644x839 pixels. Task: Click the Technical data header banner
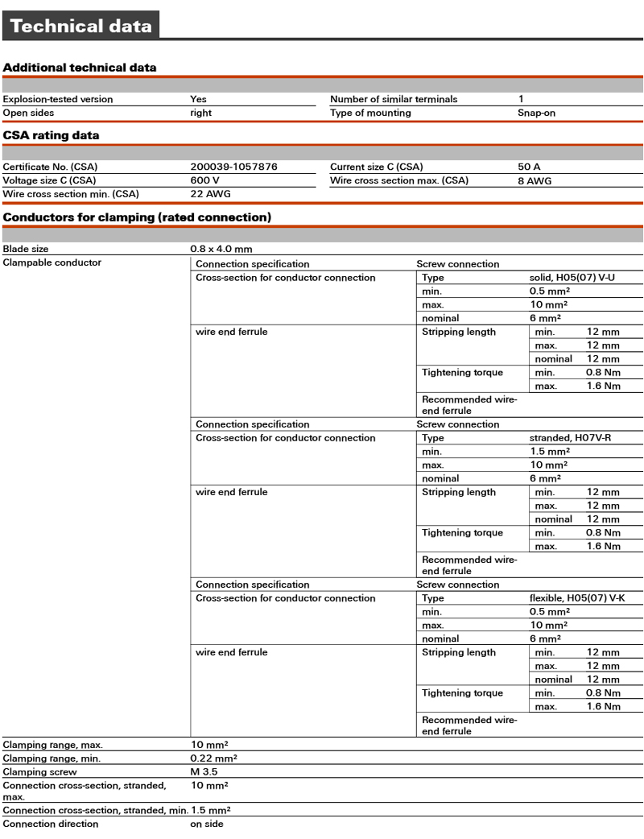pyautogui.click(x=80, y=26)
